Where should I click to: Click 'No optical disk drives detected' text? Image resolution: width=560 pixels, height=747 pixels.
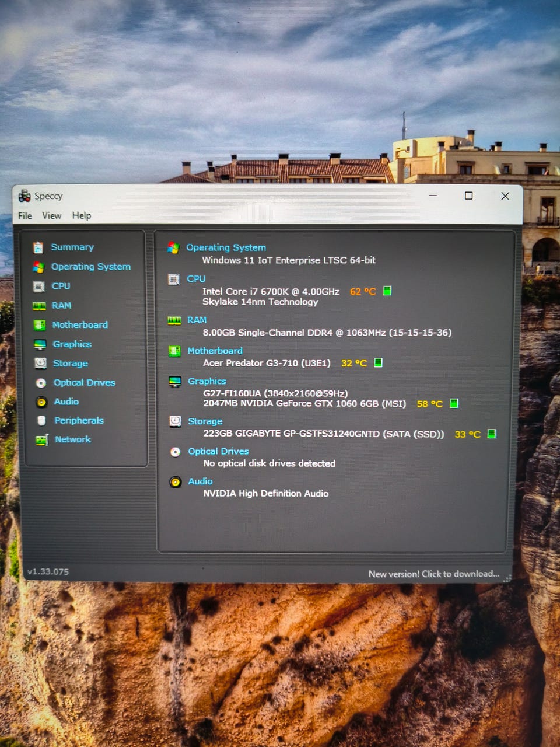pyautogui.click(x=269, y=463)
